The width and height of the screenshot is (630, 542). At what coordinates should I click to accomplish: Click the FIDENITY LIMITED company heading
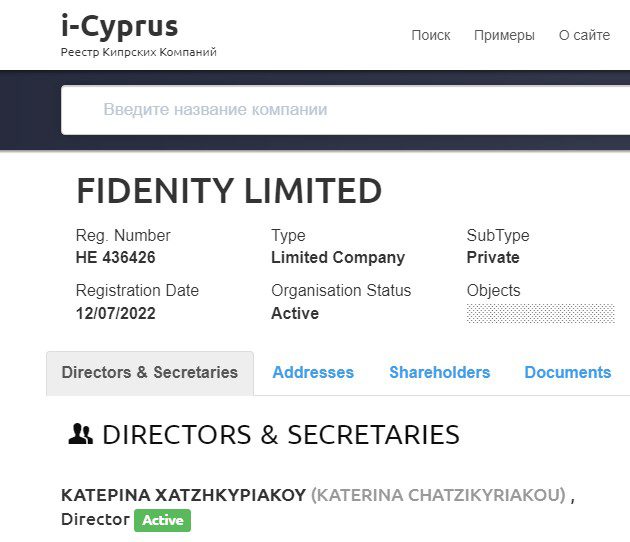(x=229, y=190)
